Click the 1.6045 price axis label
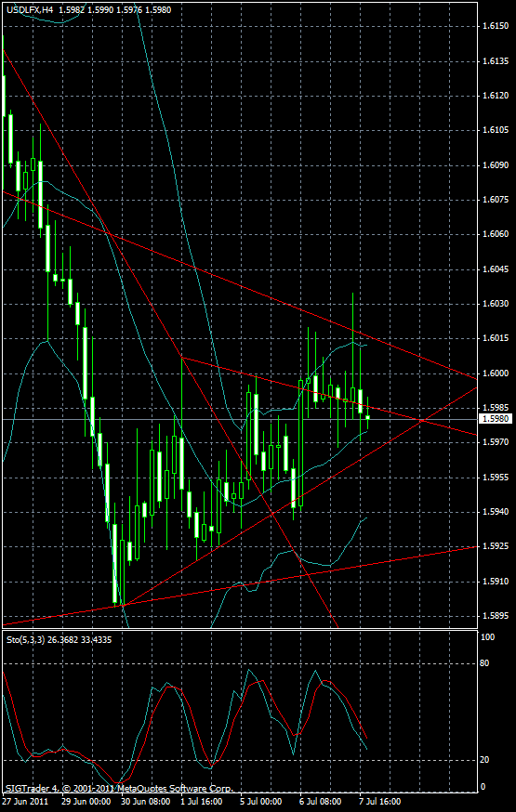Image resolution: width=516 pixels, height=812 pixels. pyautogui.click(x=494, y=269)
